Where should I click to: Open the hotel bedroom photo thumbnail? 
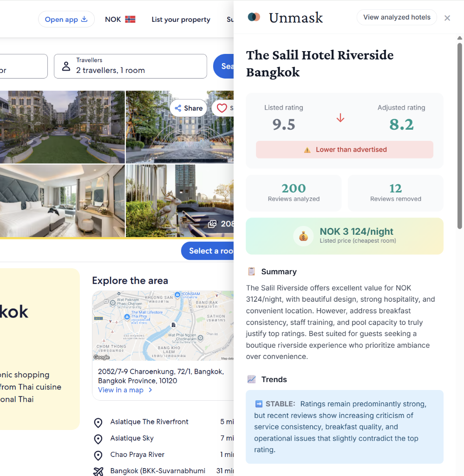point(62,201)
